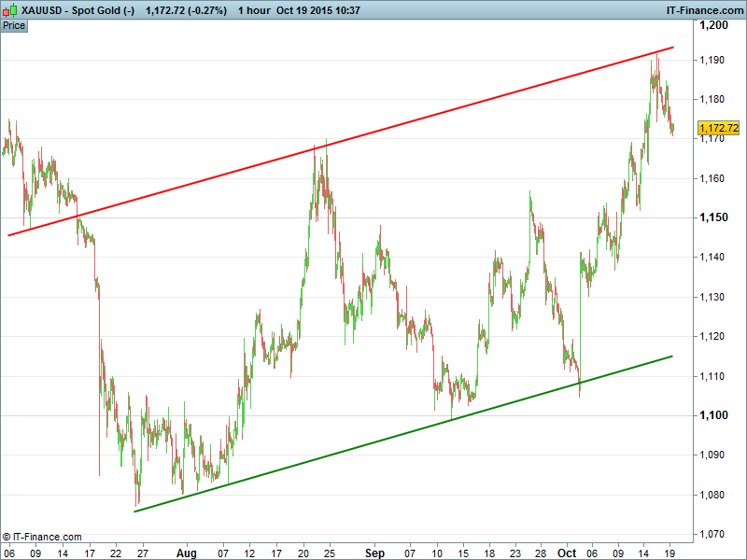
Task: Click the 1,172.72 (-0.27%) quote in header
Action: (x=186, y=9)
